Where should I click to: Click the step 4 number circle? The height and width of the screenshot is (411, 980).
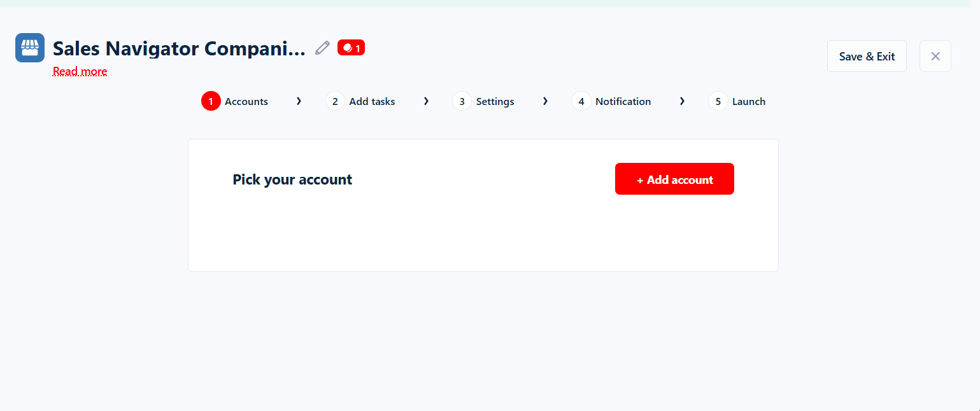click(581, 101)
